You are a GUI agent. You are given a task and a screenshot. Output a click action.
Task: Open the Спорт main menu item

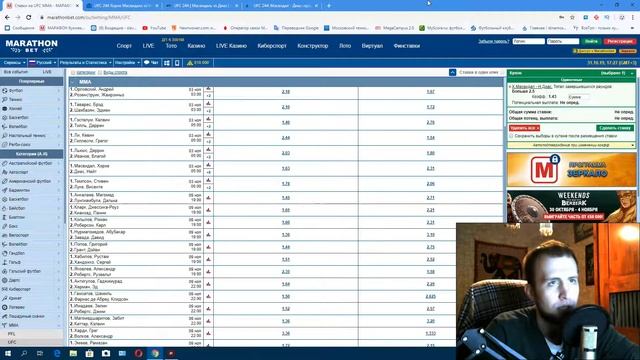tap(124, 46)
